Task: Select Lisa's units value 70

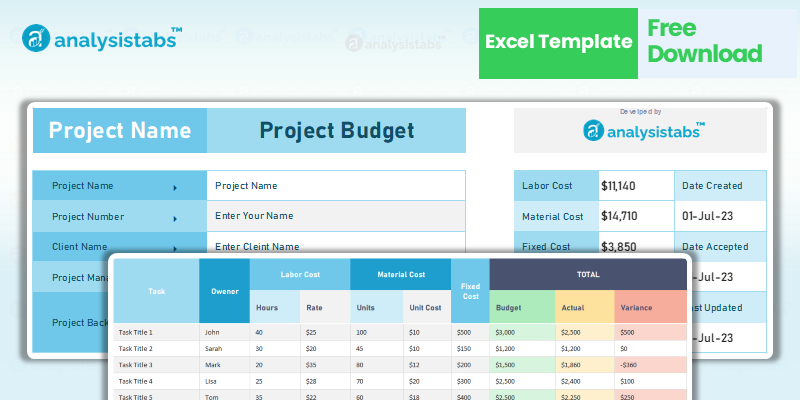Action: 377,381
